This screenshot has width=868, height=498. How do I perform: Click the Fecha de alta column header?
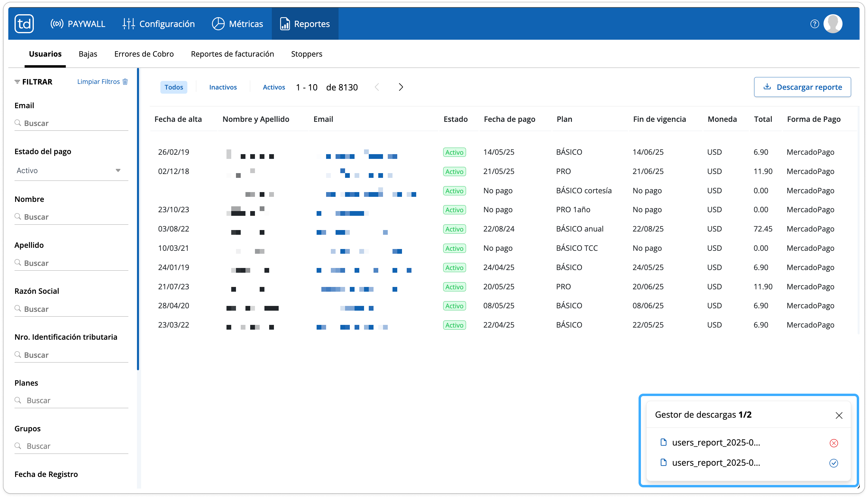point(178,119)
